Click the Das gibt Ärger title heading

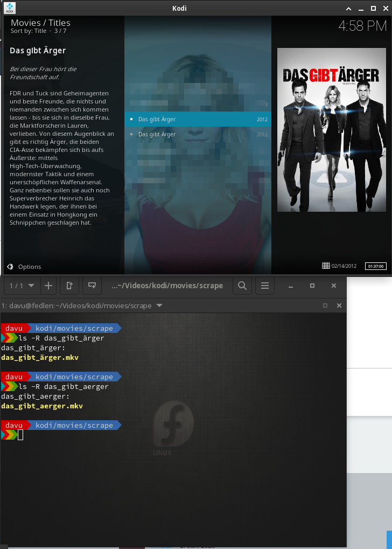coord(38,51)
